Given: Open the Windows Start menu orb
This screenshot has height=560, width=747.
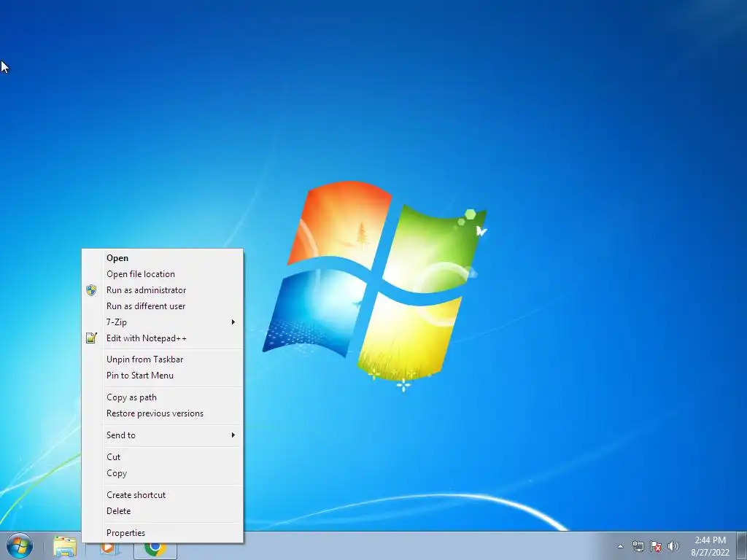Looking at the screenshot, I should pos(20,546).
